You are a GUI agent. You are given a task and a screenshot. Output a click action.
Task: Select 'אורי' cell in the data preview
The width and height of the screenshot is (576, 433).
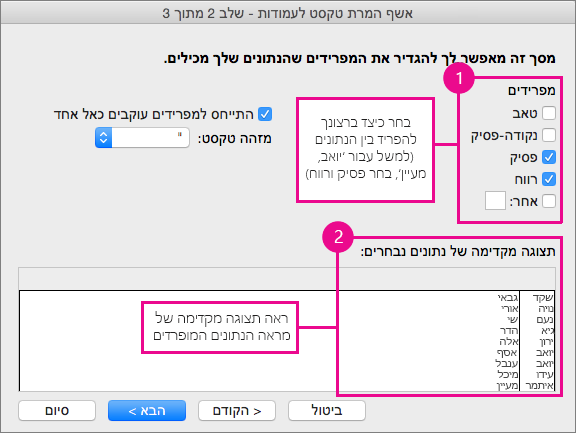click(509, 308)
